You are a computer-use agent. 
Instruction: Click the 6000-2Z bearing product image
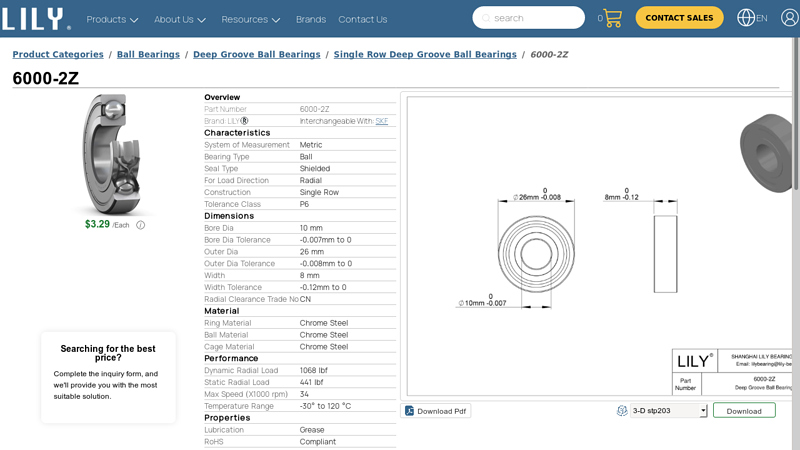click(111, 153)
